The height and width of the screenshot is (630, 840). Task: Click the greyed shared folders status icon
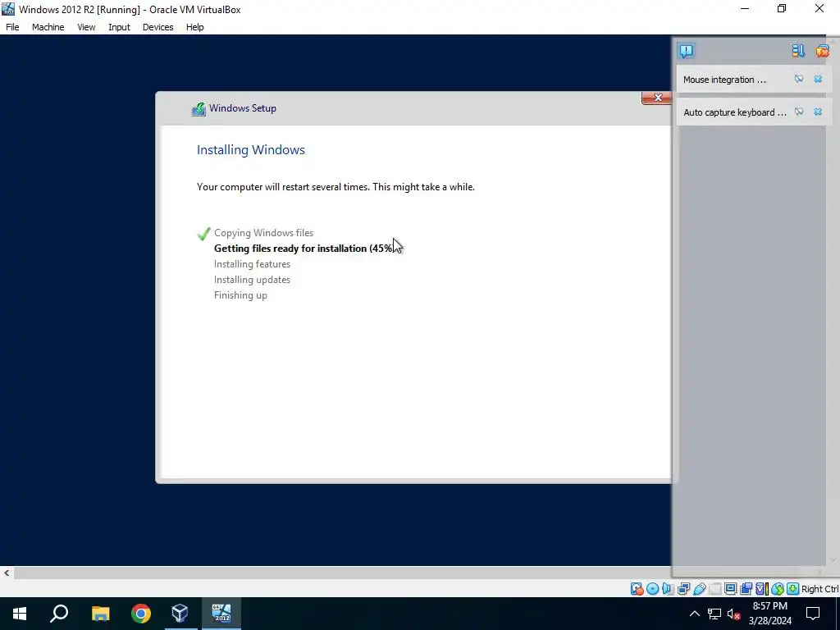pos(714,589)
